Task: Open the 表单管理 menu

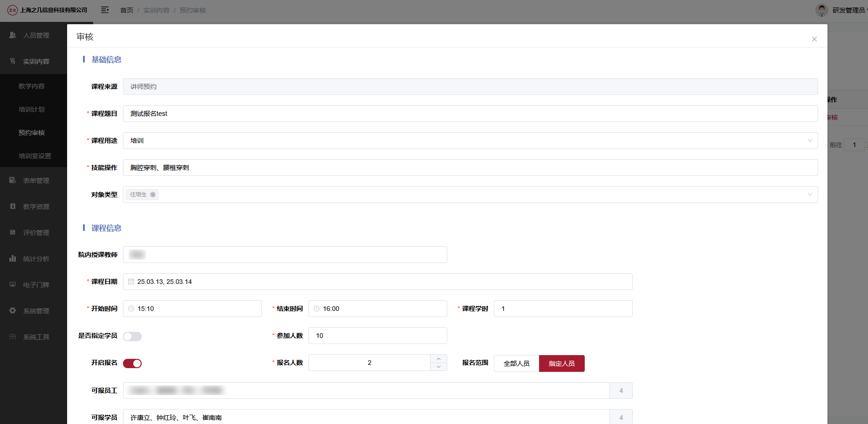Action: pos(34,180)
